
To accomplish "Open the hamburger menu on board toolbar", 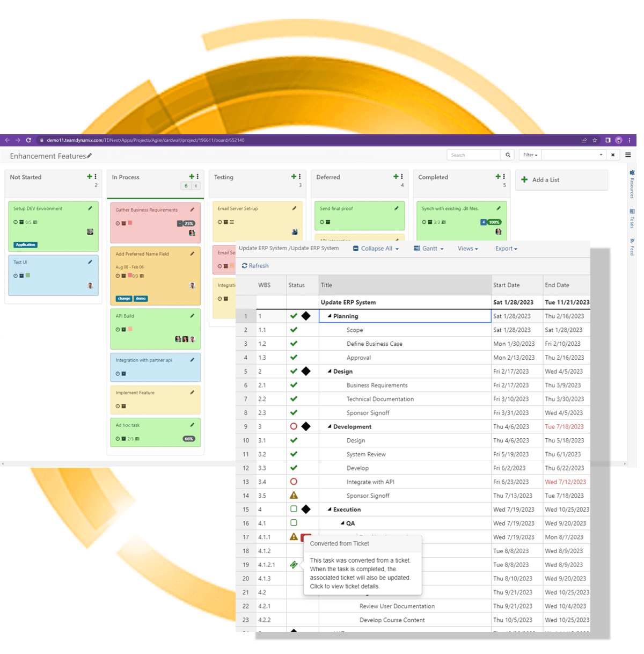I will pyautogui.click(x=628, y=155).
